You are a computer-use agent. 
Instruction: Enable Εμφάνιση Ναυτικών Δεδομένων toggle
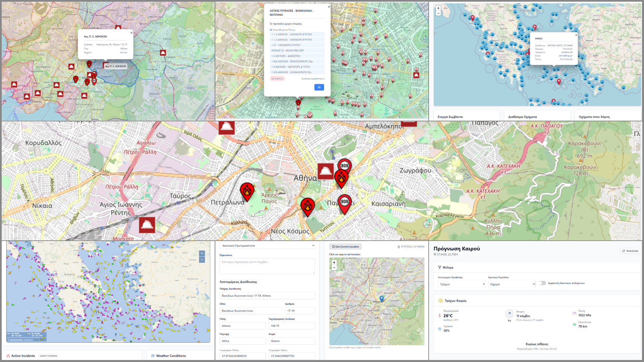(x=543, y=283)
